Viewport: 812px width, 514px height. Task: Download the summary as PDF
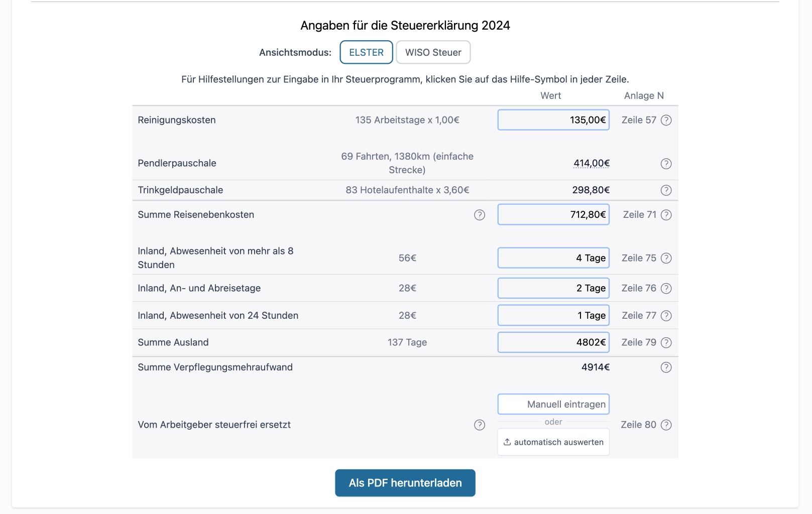(405, 482)
